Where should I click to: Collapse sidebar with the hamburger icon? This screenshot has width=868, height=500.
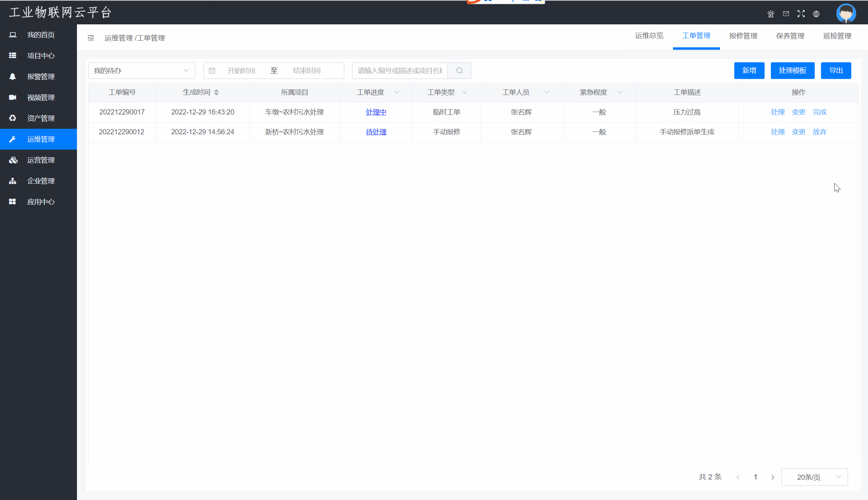click(x=91, y=38)
